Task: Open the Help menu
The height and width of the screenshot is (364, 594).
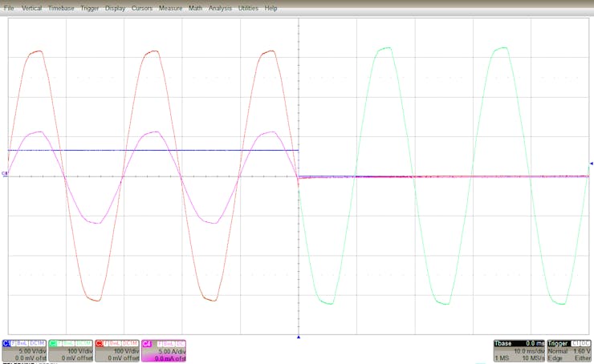Action: tap(271, 8)
